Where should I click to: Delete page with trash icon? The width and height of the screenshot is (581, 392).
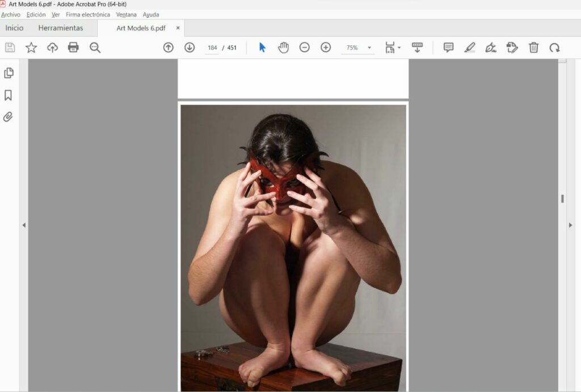[533, 48]
